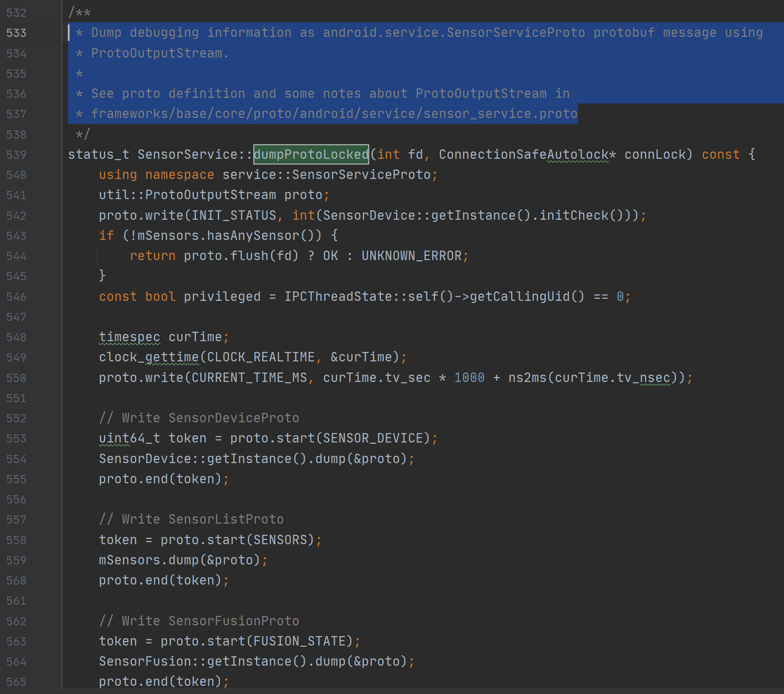
Task: Click the CURRENT_TIME_MS constant
Action: [249, 378]
